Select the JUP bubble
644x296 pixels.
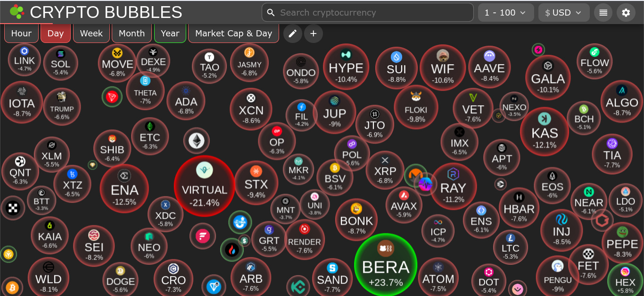pyautogui.click(x=335, y=112)
